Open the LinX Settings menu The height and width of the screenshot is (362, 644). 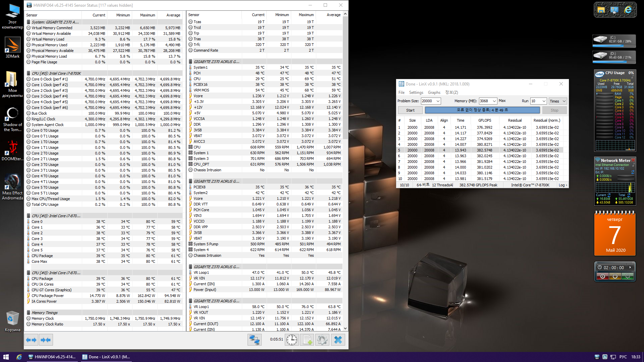click(416, 93)
